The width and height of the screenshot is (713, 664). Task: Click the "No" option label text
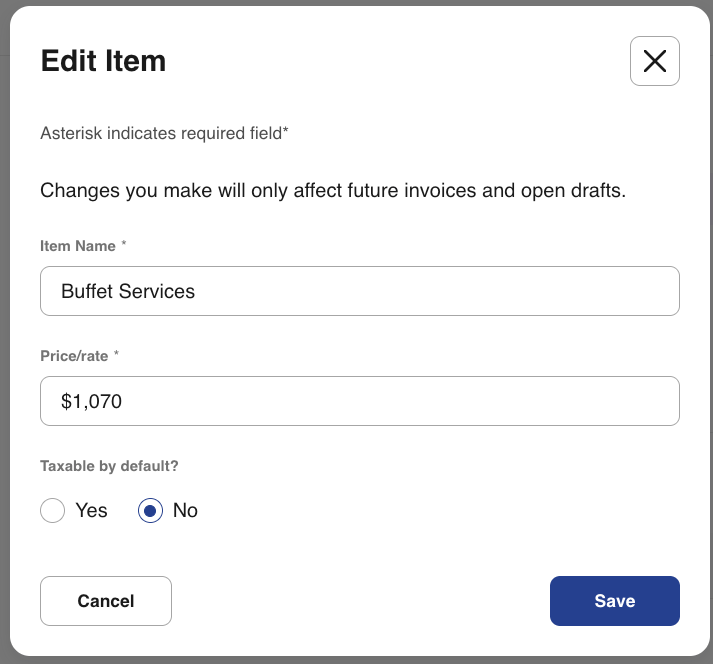185,511
